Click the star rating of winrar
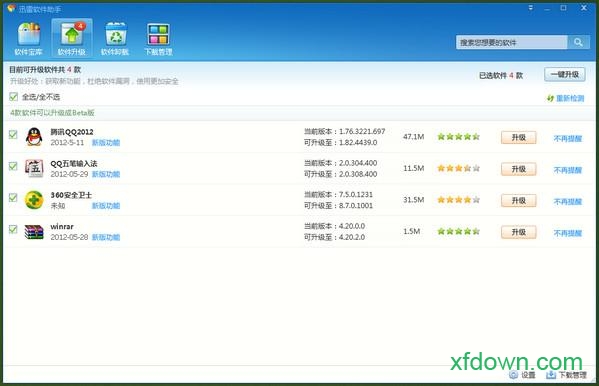Image resolution: width=599 pixels, height=386 pixels. 458,231
